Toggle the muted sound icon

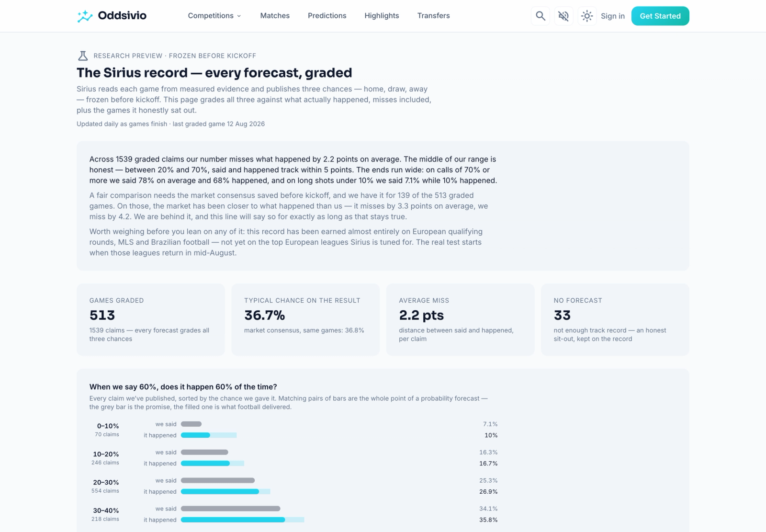(x=563, y=16)
